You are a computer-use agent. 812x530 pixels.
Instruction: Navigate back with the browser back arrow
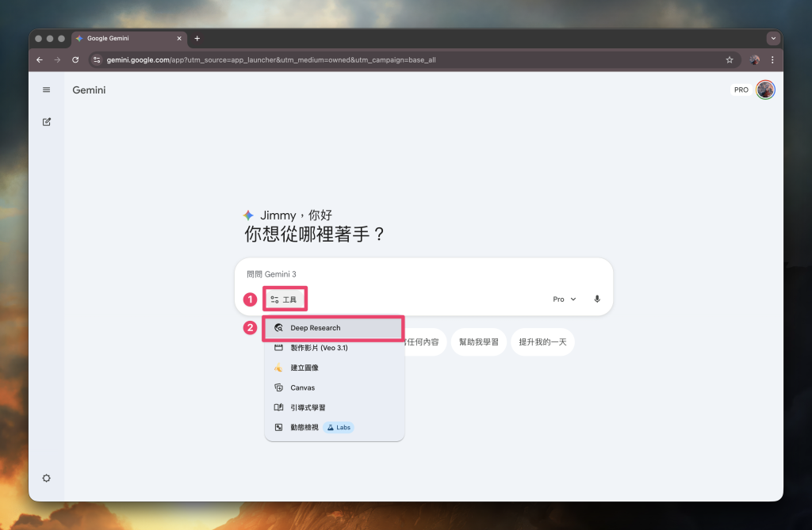coord(39,59)
